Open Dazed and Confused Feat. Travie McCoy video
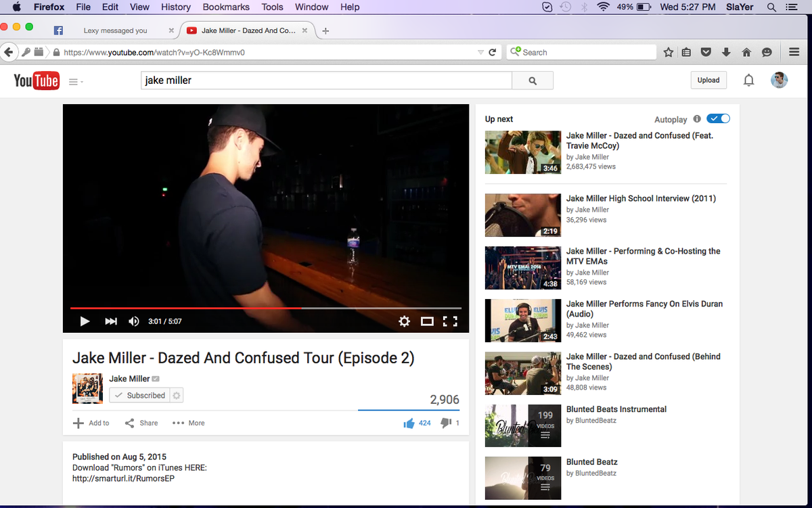 click(x=639, y=141)
